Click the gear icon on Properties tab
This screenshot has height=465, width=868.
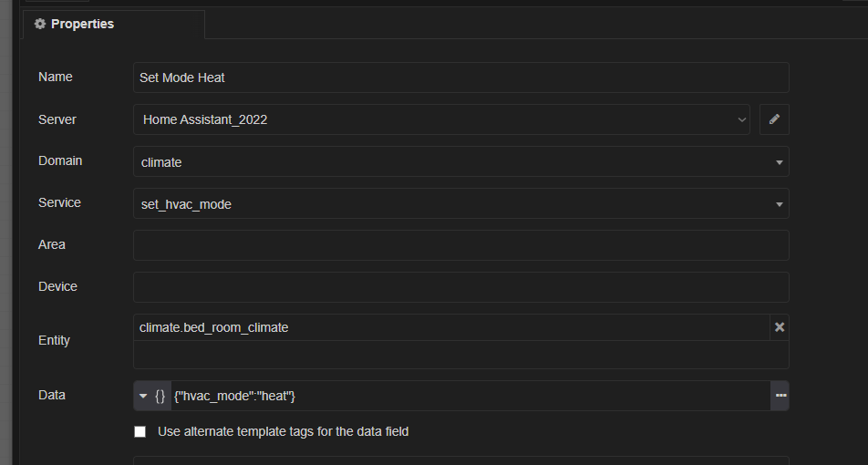coord(40,24)
